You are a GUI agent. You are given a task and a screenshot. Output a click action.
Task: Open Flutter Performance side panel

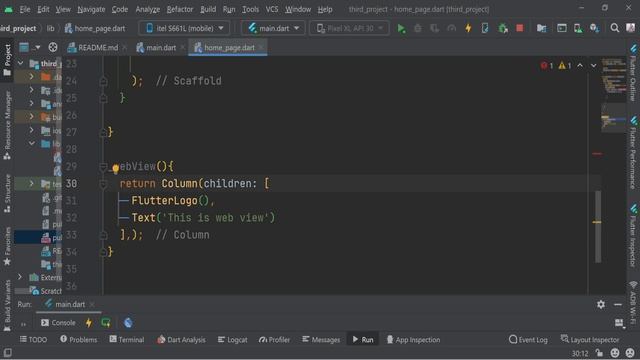(633, 152)
